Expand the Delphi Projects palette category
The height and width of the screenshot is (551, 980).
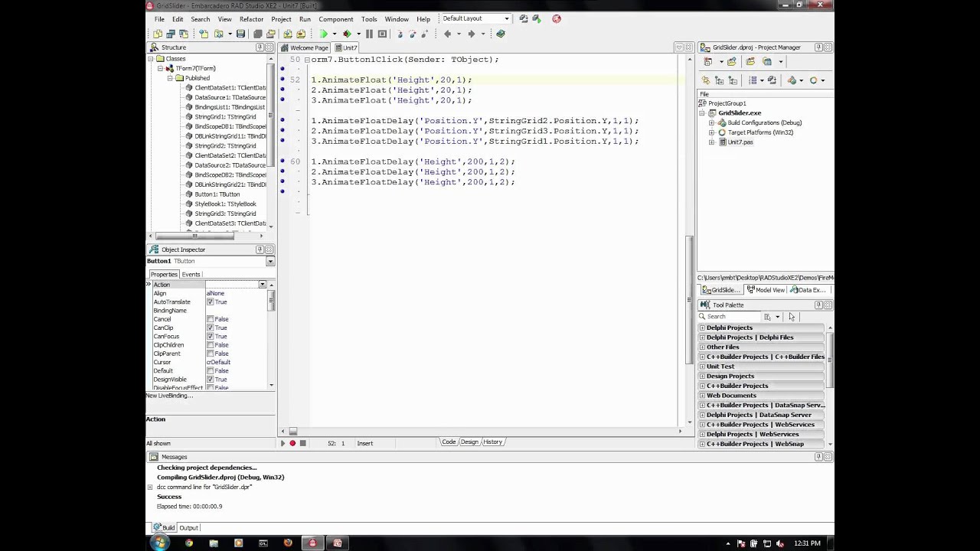(702, 328)
